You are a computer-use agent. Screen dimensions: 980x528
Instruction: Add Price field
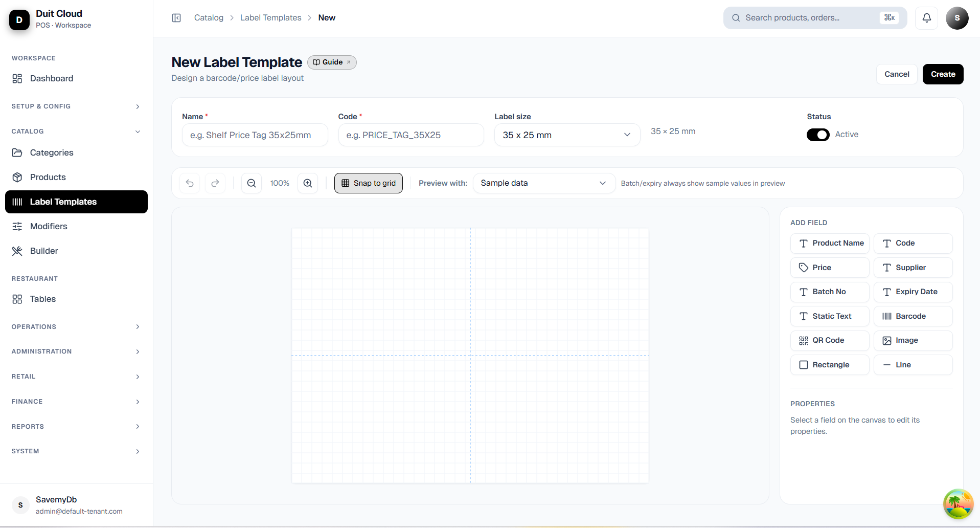coord(830,268)
